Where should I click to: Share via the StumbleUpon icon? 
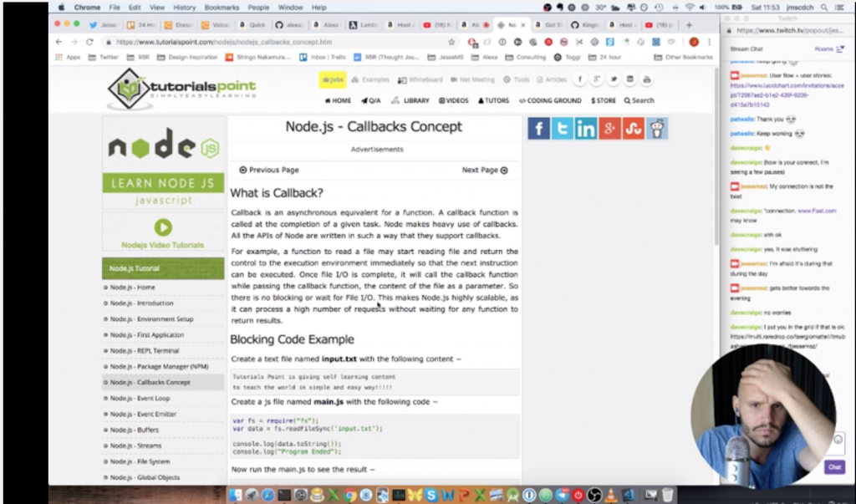634,129
